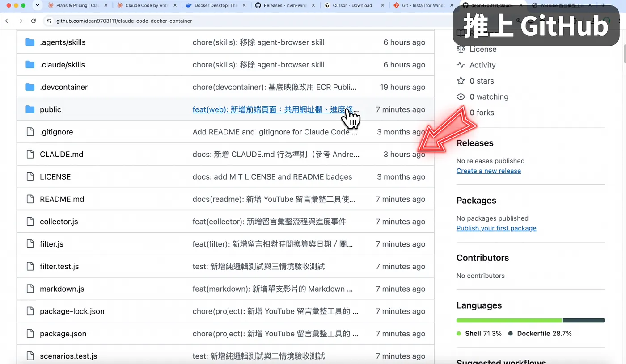Click the pulse icon next to Activity

[x=461, y=65]
